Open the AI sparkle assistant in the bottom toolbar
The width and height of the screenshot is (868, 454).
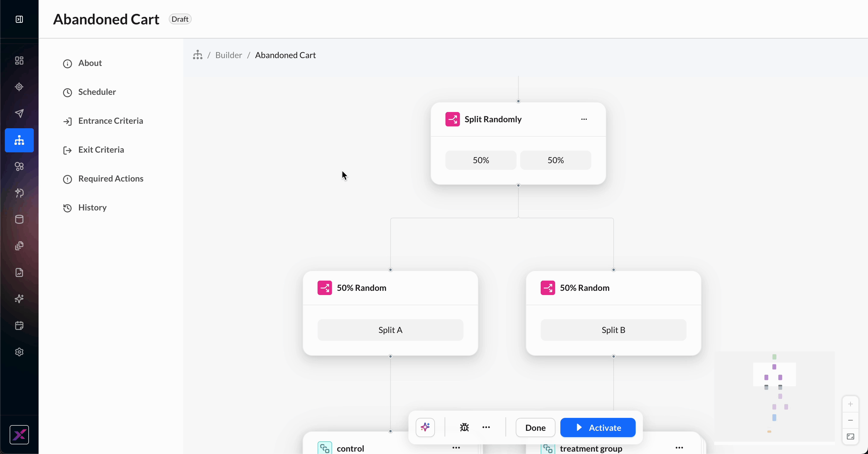[x=425, y=428]
